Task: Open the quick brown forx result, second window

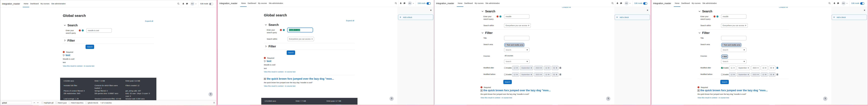Action: pos(300,79)
